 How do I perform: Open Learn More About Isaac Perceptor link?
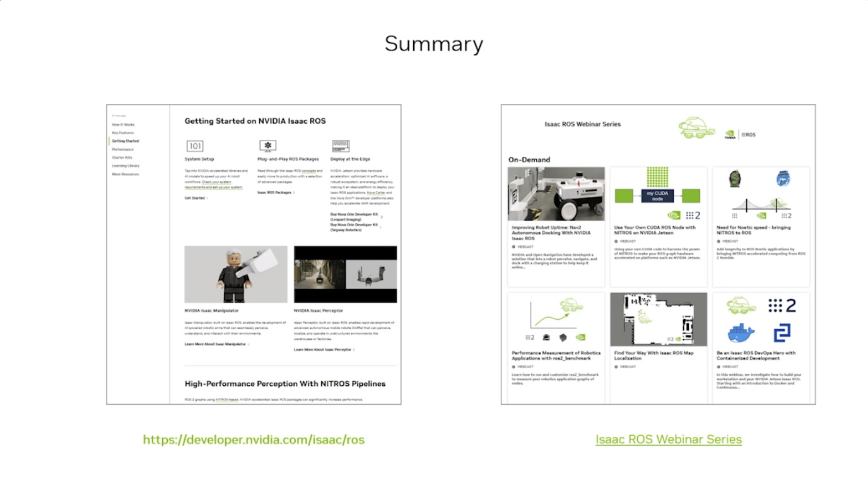click(x=324, y=349)
